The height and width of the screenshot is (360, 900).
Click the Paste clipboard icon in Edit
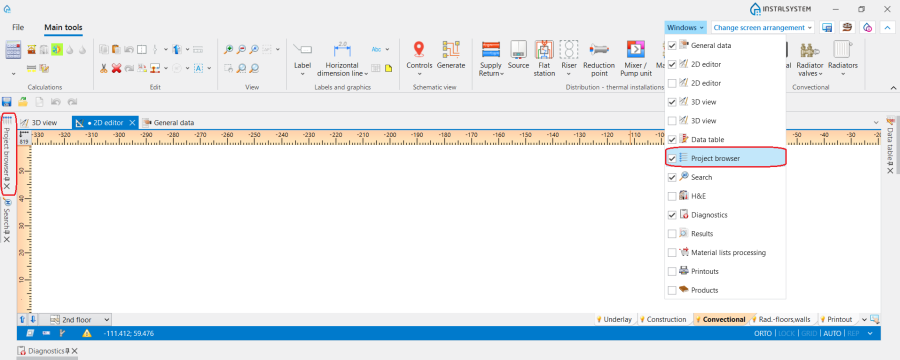coord(117,49)
